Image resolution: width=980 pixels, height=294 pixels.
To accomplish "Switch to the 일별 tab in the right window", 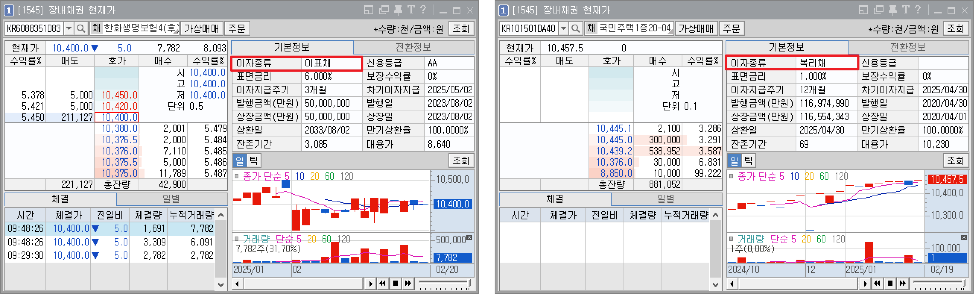I will click(666, 199).
